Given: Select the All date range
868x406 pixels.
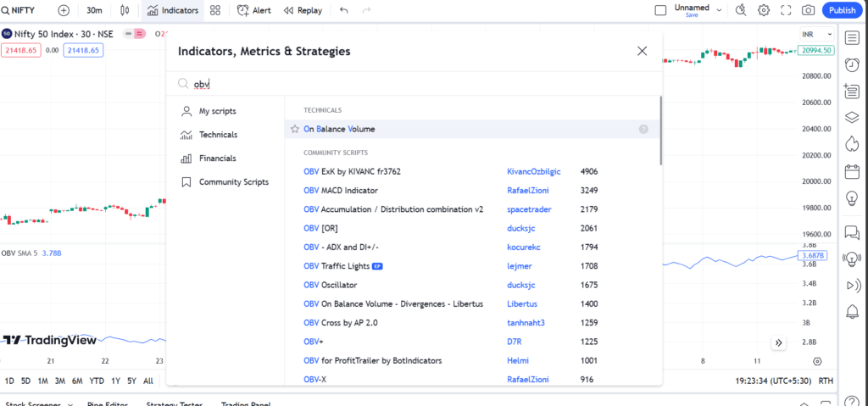Looking at the screenshot, I should coord(147,381).
